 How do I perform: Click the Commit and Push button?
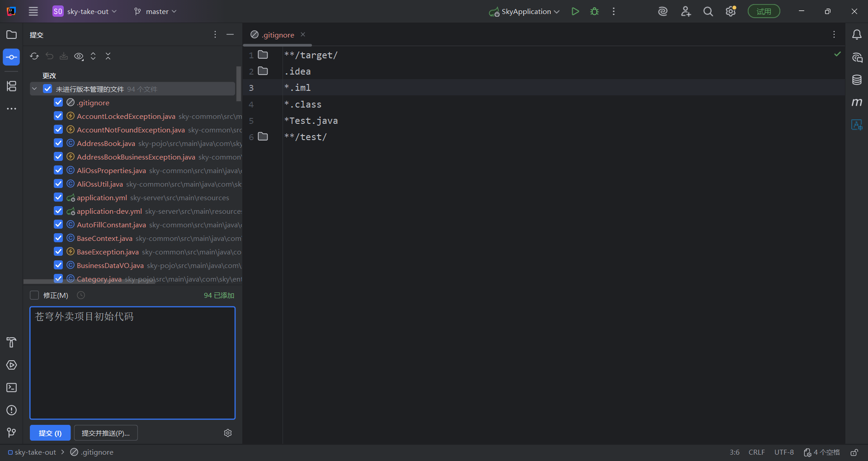[x=106, y=433]
